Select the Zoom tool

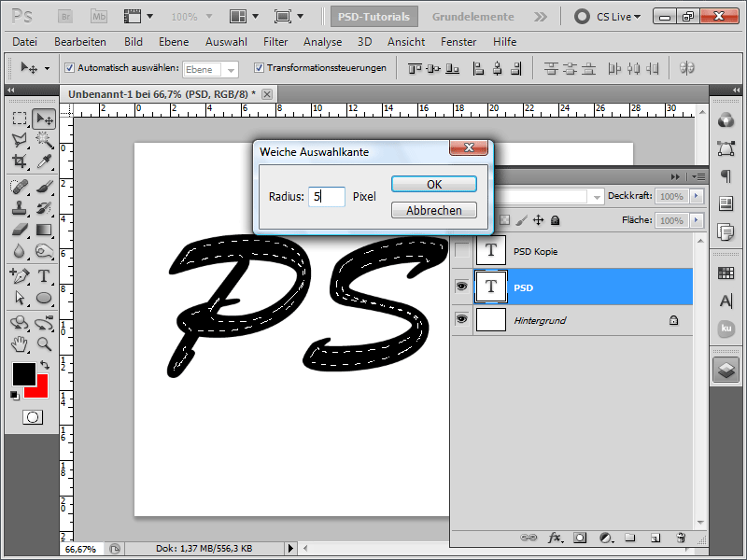pos(44,343)
